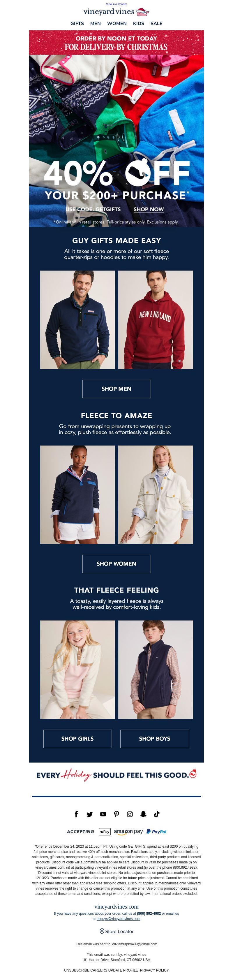The height and width of the screenshot is (980, 233).
Task: Select the GIFTS menu item
Action: click(x=77, y=23)
